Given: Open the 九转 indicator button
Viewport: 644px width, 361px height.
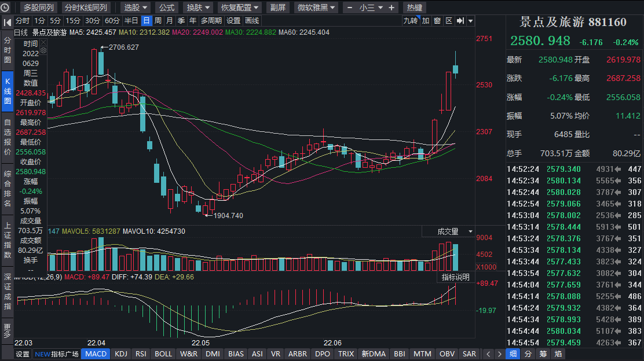Looking at the screenshot, I should click(x=410, y=21).
